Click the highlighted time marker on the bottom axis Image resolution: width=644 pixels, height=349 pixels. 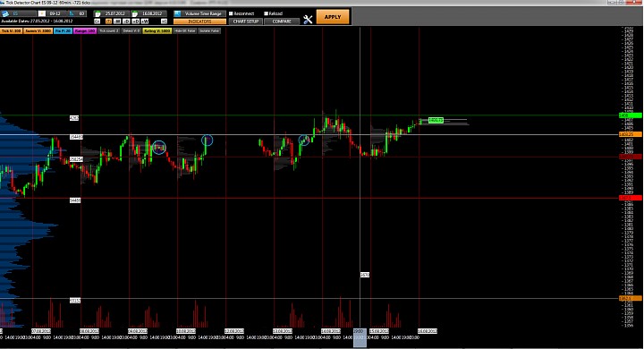tap(360, 337)
